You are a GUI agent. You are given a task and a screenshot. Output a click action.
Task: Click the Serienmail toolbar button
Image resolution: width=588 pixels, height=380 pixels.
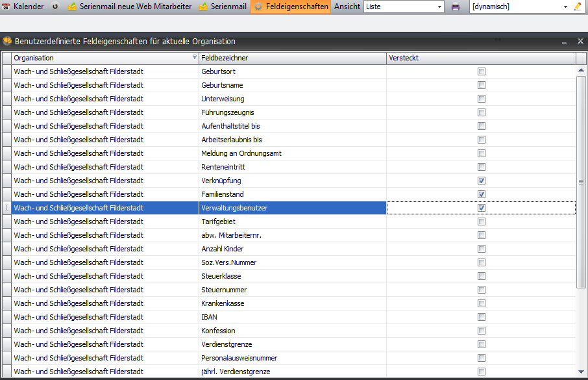coord(223,6)
